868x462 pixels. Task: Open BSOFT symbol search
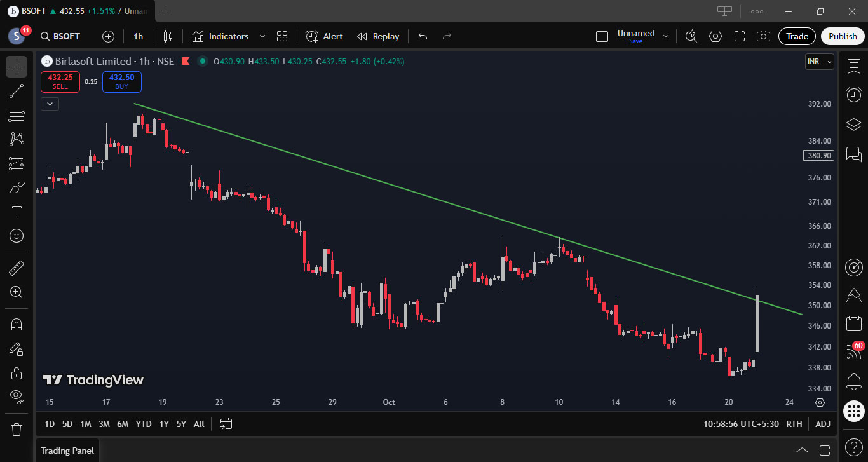tap(60, 36)
